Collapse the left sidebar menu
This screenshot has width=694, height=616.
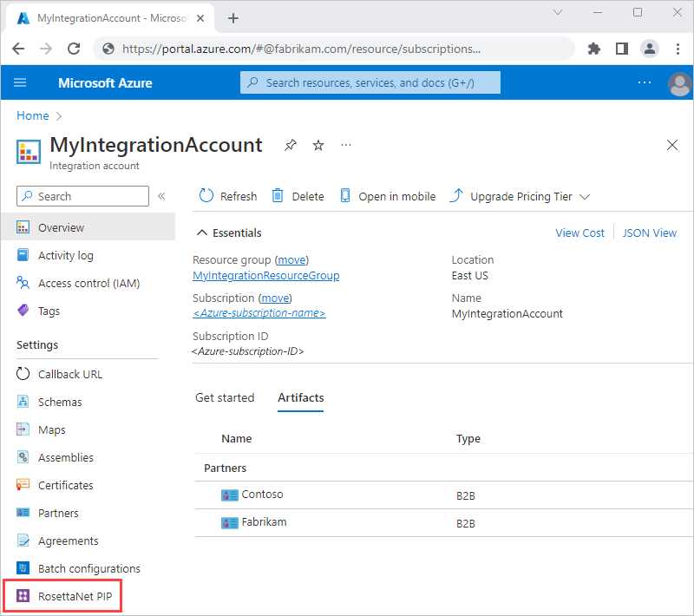(161, 196)
